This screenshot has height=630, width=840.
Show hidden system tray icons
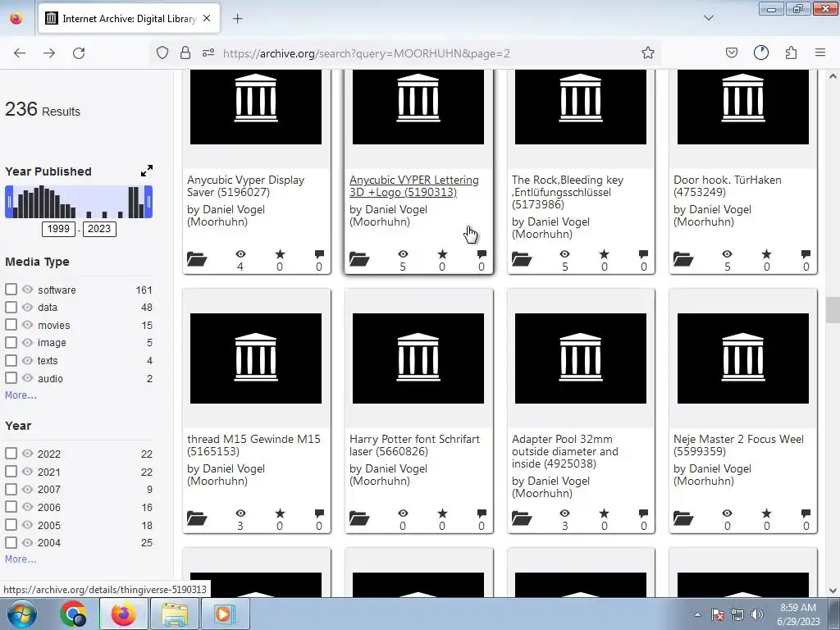[x=697, y=614]
